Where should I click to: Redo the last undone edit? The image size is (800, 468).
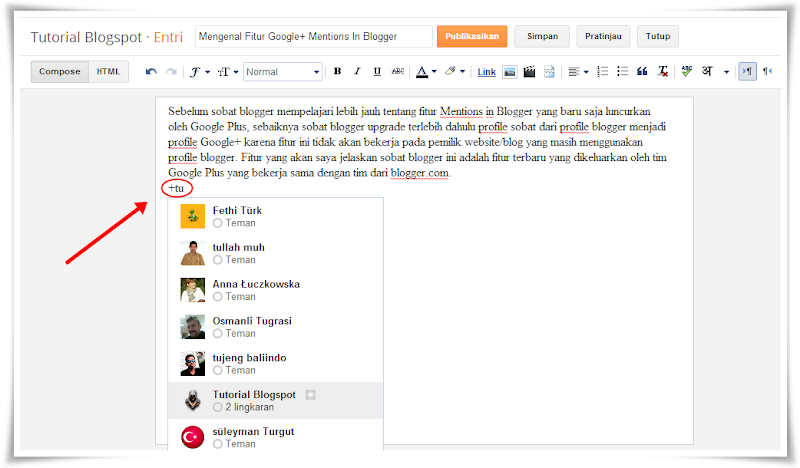[x=171, y=71]
